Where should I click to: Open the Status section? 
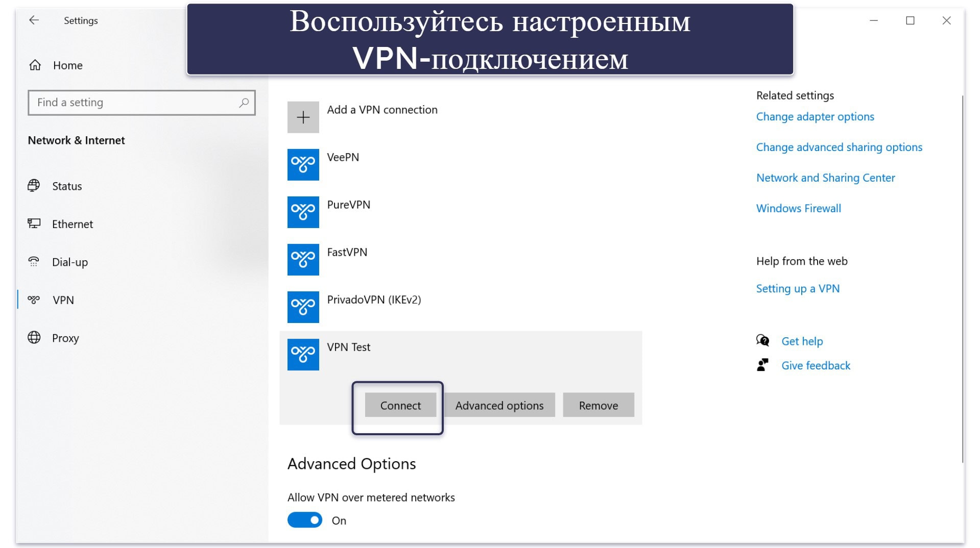(x=55, y=186)
